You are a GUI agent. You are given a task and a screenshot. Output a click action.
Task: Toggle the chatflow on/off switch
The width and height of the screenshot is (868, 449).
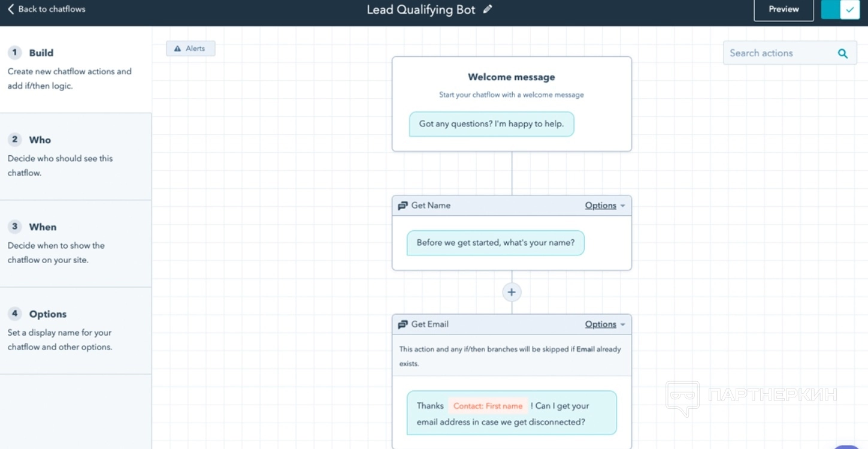(x=840, y=10)
